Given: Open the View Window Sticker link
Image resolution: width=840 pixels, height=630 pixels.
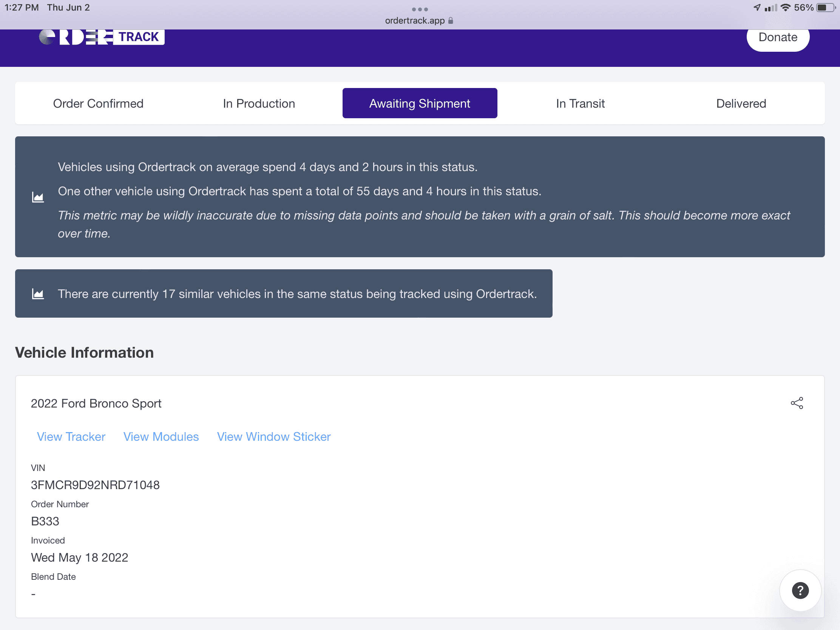Looking at the screenshot, I should 273,437.
